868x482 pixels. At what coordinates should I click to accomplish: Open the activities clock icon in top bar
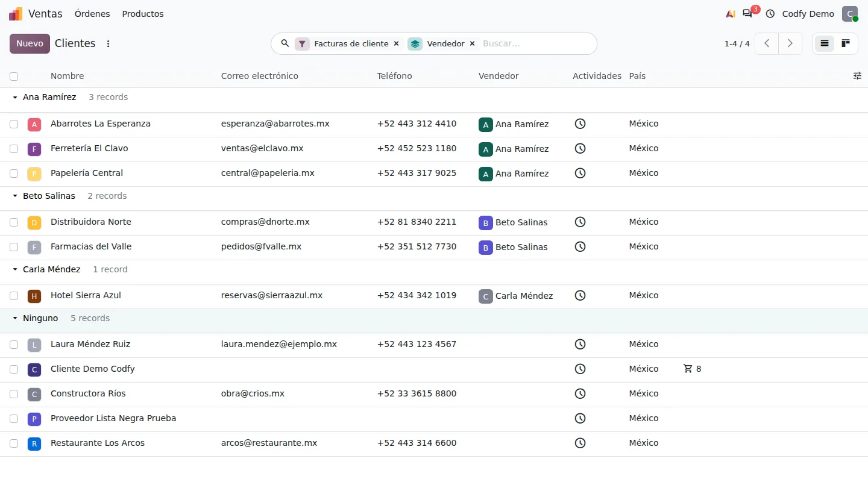coord(770,14)
